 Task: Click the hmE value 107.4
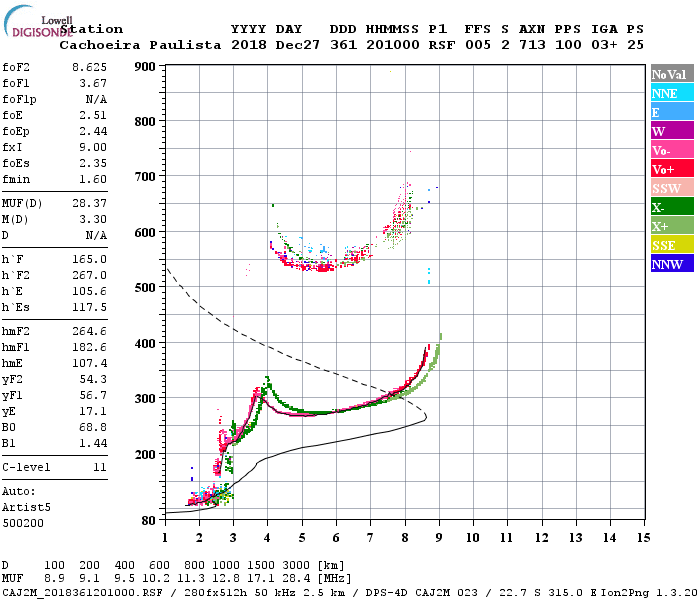[89, 363]
